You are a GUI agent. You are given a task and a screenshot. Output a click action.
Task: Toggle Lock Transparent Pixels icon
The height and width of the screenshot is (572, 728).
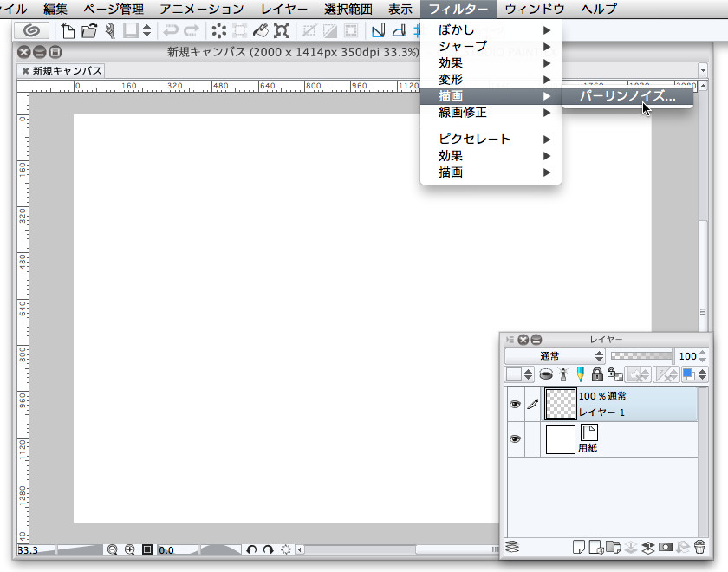pos(614,374)
